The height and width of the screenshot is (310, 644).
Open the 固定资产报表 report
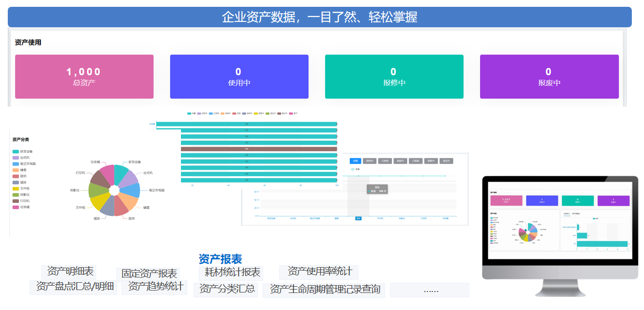pyautogui.click(x=149, y=274)
